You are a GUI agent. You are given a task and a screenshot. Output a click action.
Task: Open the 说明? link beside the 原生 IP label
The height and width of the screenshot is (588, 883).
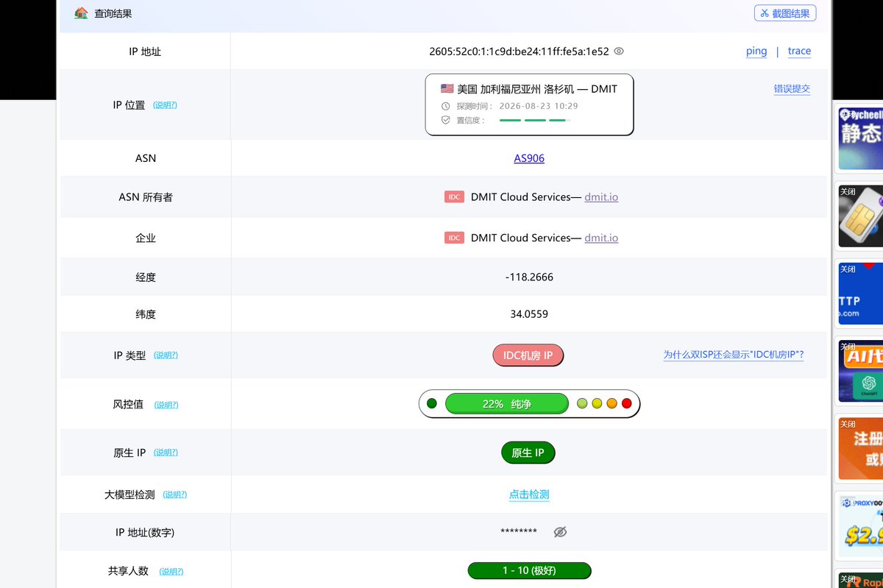(x=166, y=453)
